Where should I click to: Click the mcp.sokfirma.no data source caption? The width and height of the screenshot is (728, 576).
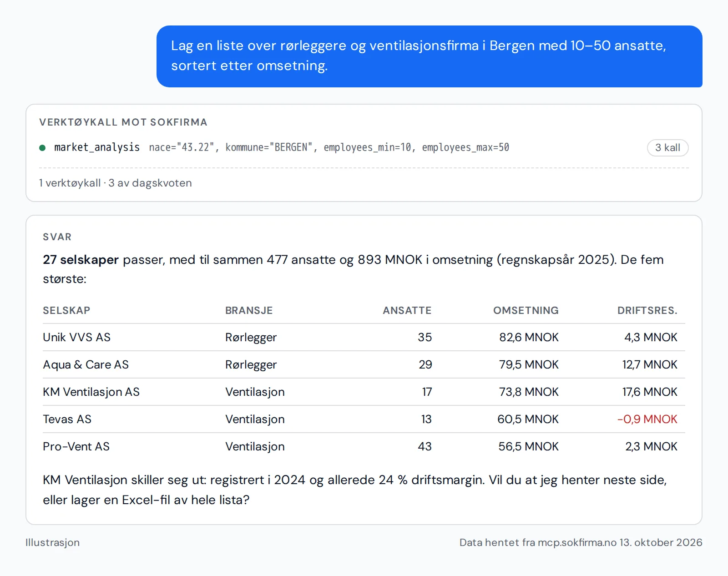[581, 542]
